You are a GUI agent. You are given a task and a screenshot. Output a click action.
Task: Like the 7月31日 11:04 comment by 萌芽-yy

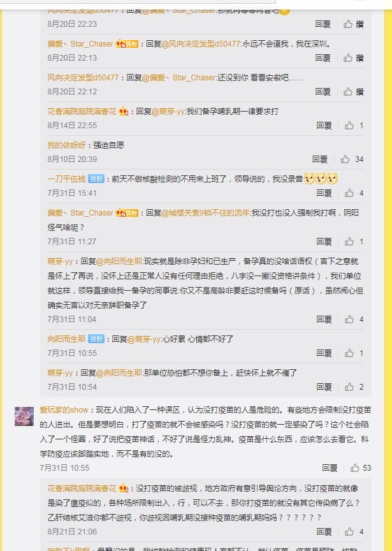point(349,320)
